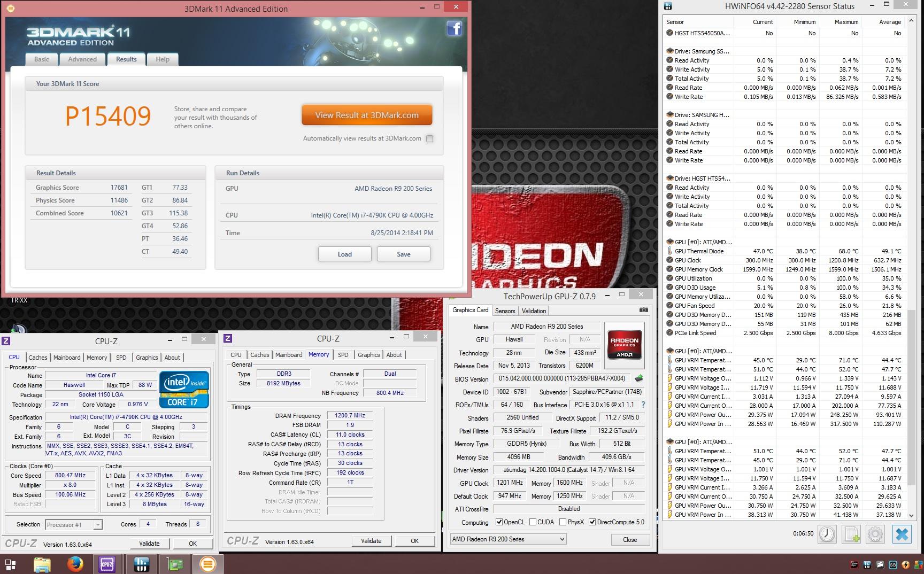924x574 pixels.
Task: Open the Help tab in 3DMark
Action: (x=163, y=59)
